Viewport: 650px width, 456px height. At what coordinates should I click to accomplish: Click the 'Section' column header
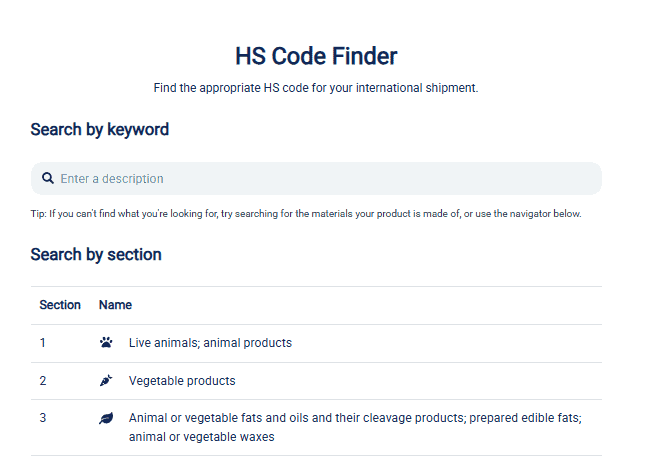click(x=60, y=305)
